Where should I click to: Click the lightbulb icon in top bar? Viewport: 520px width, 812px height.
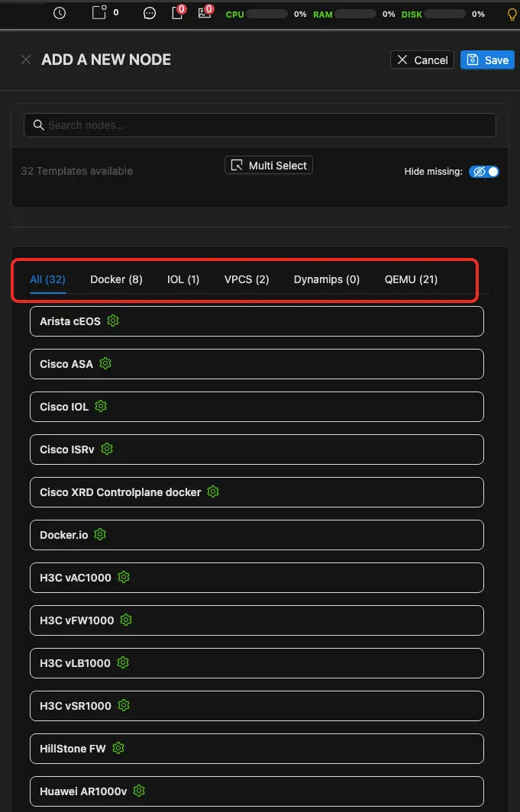512,14
